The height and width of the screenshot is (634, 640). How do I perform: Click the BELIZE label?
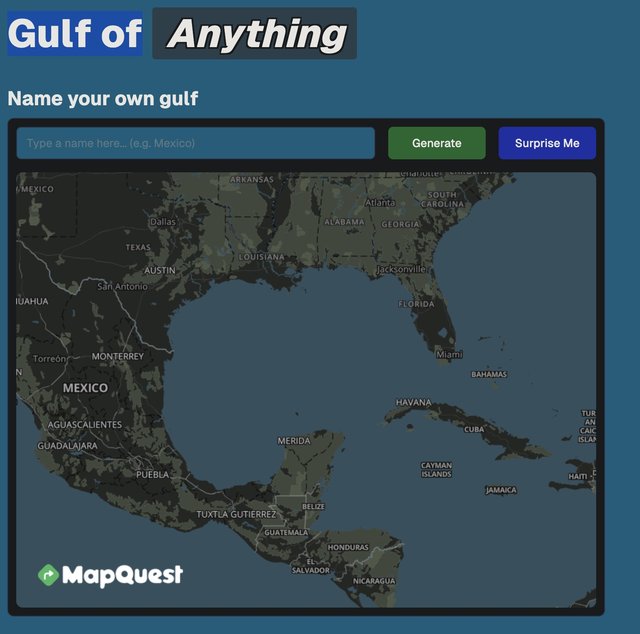pos(313,506)
